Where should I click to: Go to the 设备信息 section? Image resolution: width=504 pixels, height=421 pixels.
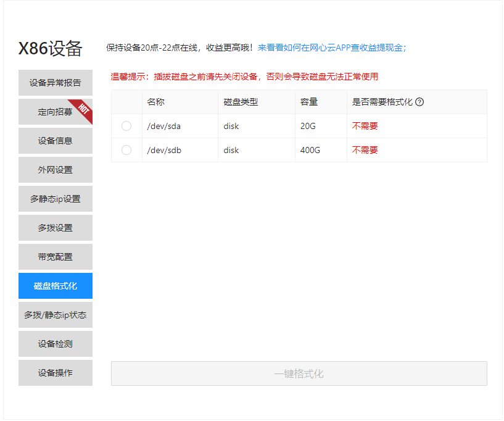[56, 141]
